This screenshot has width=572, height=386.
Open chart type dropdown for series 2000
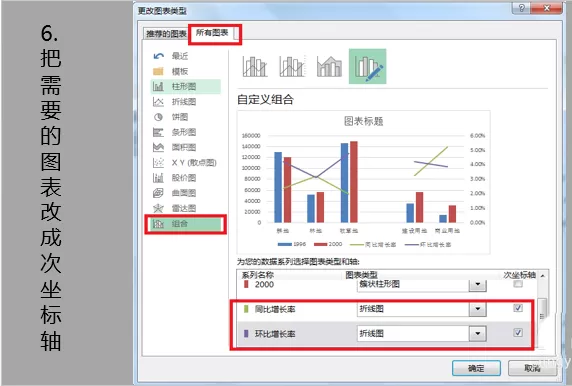click(x=478, y=285)
